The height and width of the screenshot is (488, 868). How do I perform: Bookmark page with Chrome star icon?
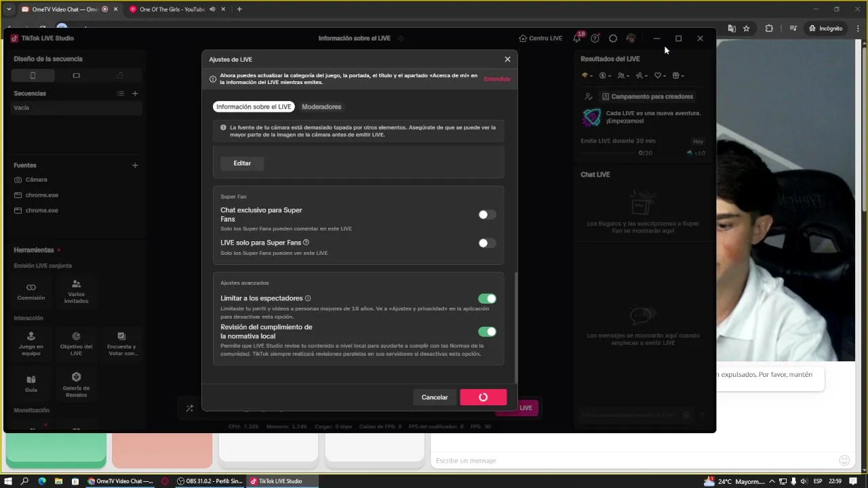click(747, 28)
